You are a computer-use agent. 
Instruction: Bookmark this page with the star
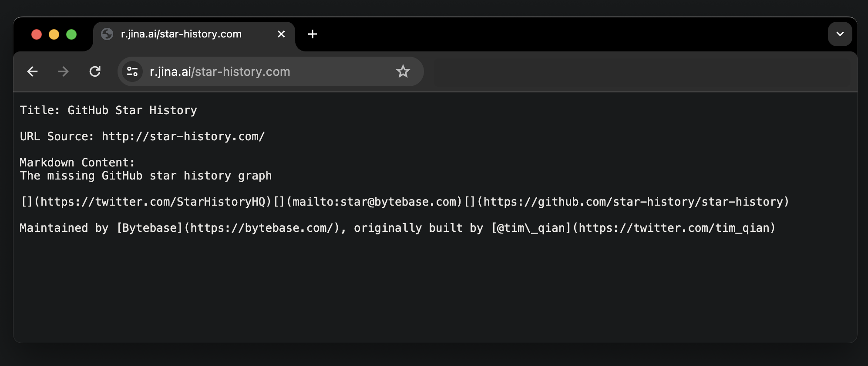(403, 71)
